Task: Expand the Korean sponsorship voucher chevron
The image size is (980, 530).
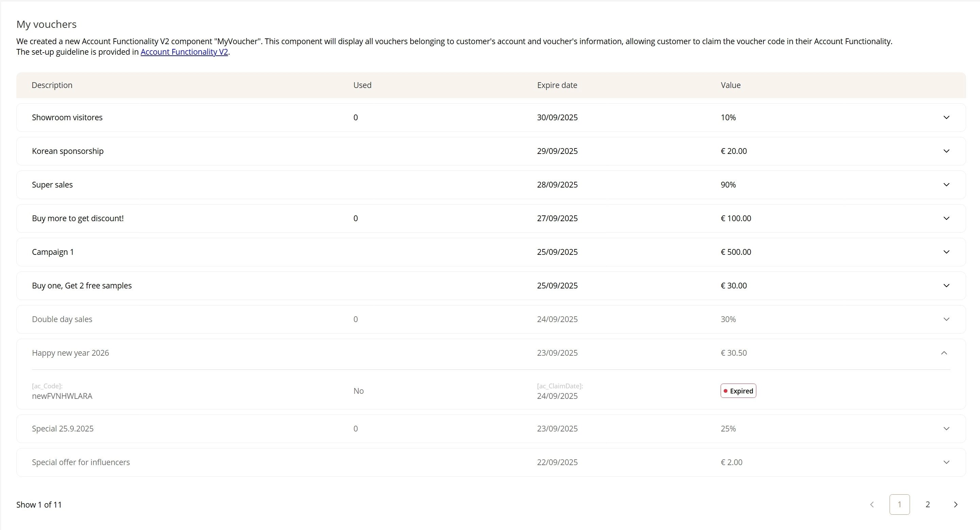Action: (946, 151)
